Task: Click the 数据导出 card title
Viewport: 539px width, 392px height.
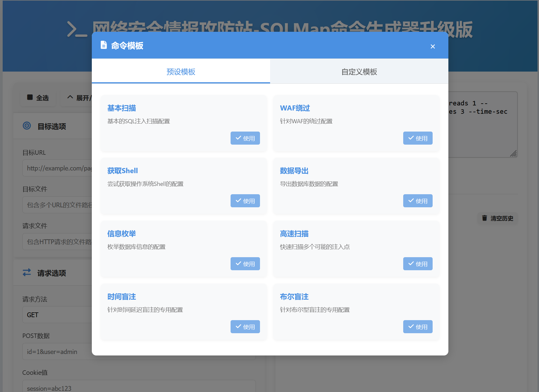Action: [294, 171]
